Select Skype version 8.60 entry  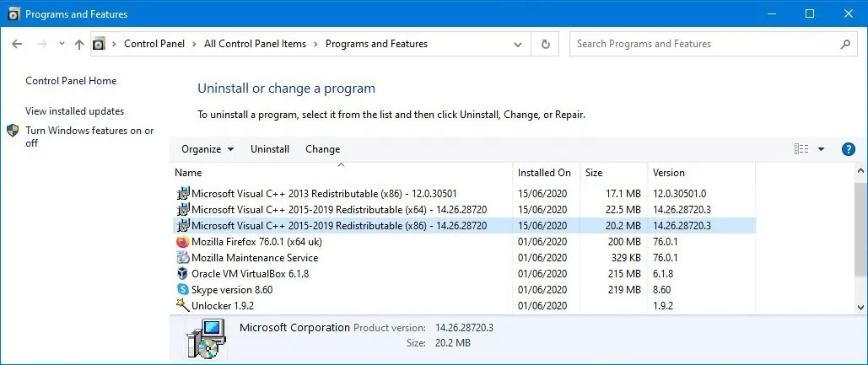pos(232,289)
